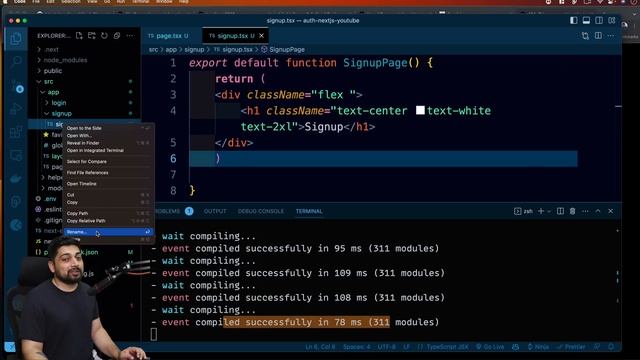This screenshot has height=360, width=640.
Task: Switch to the DEBUG CONSOLE panel tab
Action: tap(260, 211)
